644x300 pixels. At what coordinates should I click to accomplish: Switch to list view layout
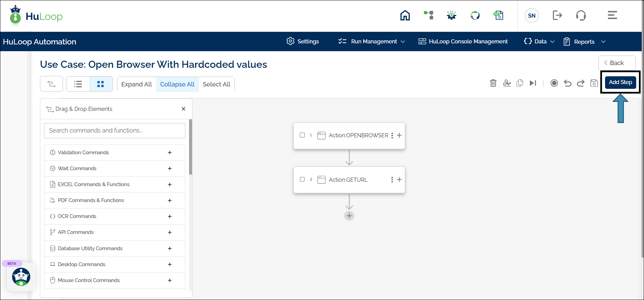pyautogui.click(x=78, y=84)
